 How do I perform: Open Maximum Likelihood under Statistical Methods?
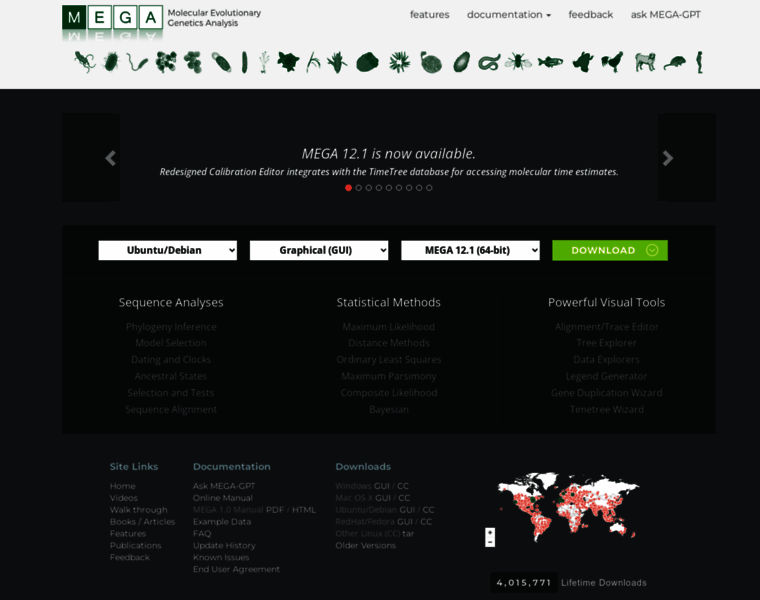coord(389,327)
